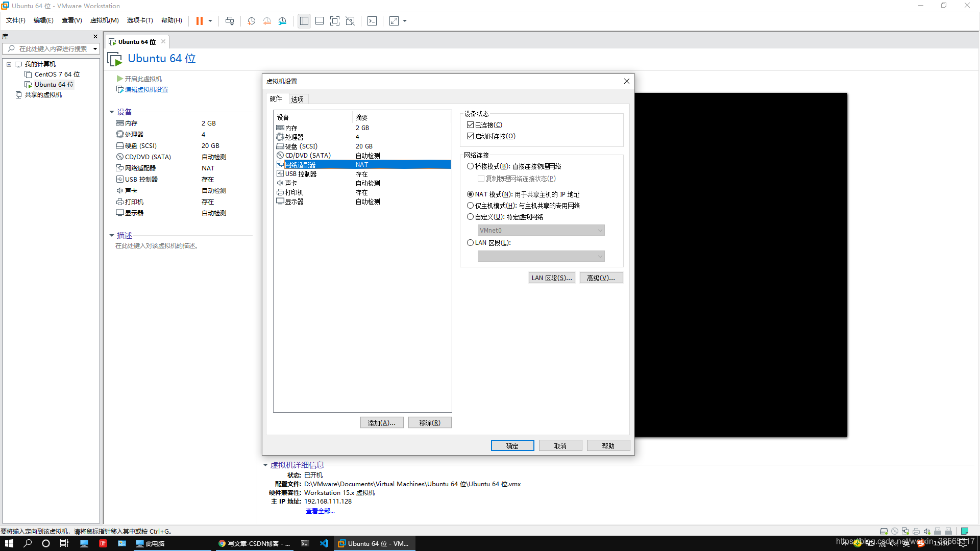This screenshot has width=980, height=551.
Task: Select LAN 区段(L) radio button
Action: click(470, 243)
